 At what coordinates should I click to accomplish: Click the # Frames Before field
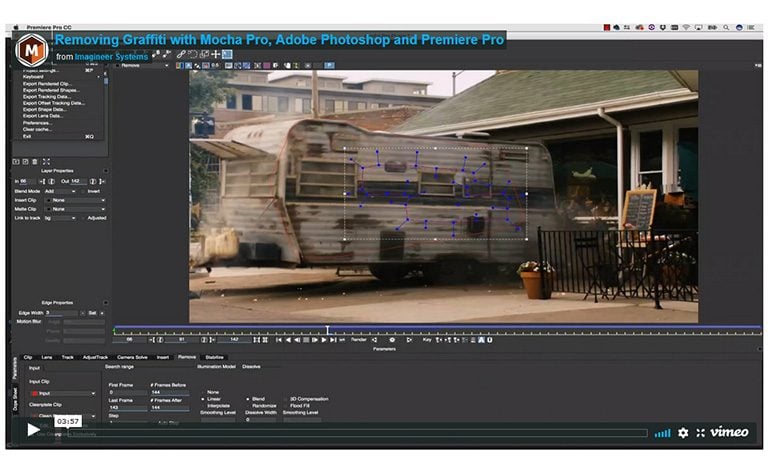pos(169,392)
